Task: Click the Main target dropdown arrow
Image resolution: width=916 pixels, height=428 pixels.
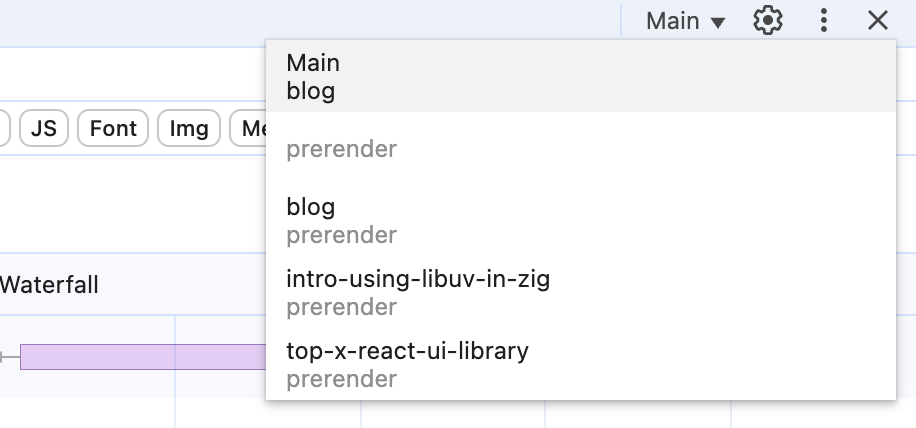Action: [718, 22]
